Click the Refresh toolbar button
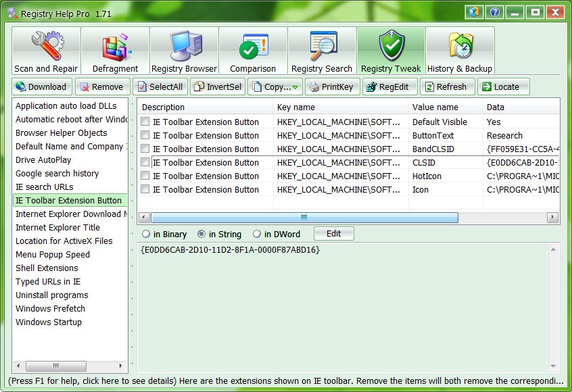 447,87
